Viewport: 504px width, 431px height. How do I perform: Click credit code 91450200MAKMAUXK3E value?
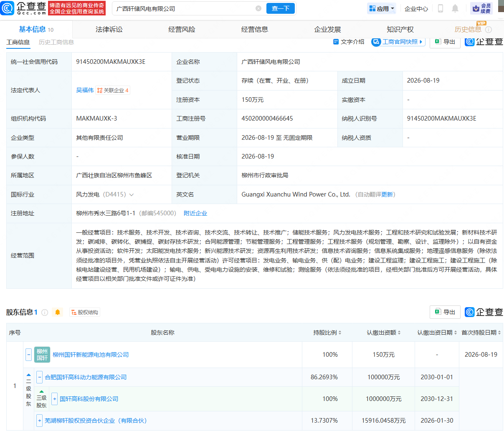point(111,62)
